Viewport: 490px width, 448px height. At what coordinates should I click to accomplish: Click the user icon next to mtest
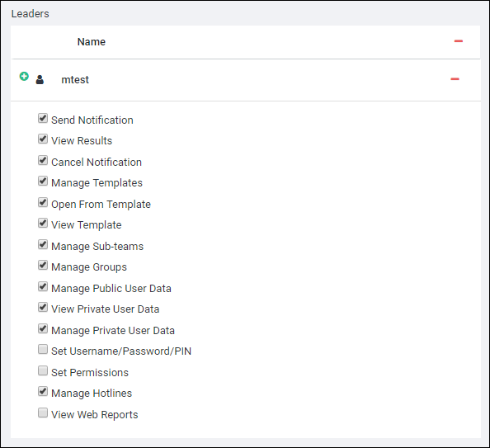point(40,80)
